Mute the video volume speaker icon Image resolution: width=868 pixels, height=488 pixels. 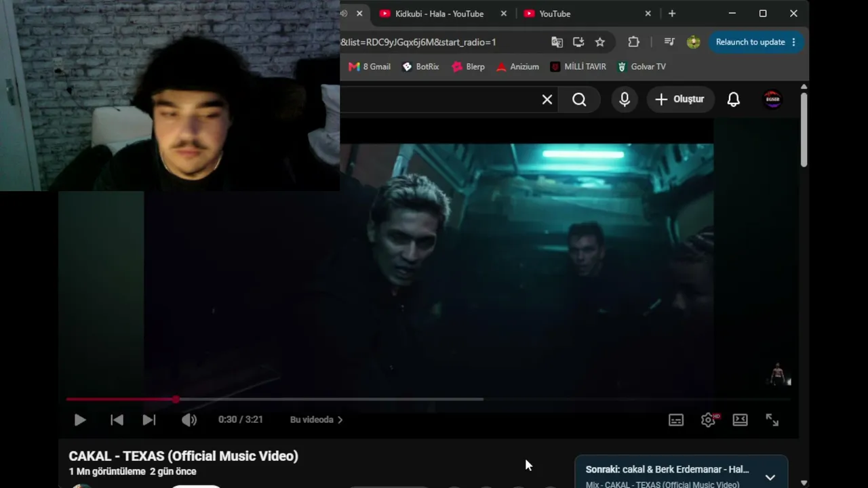189,420
